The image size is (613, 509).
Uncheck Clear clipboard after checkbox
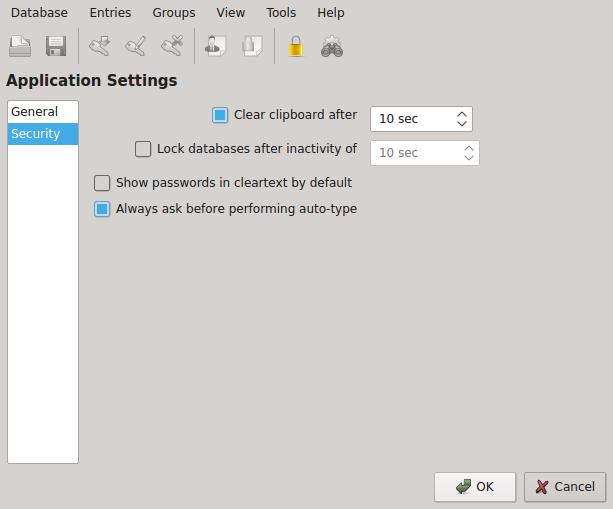coord(220,115)
